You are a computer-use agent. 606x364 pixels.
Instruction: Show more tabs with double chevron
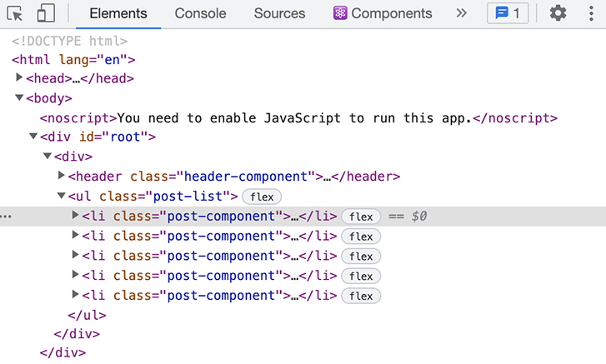point(462,13)
